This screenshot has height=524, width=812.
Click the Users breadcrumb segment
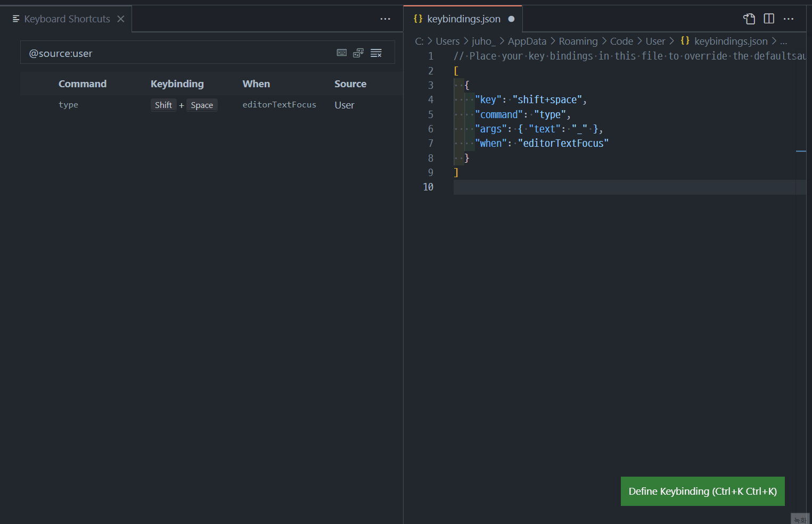pos(447,41)
